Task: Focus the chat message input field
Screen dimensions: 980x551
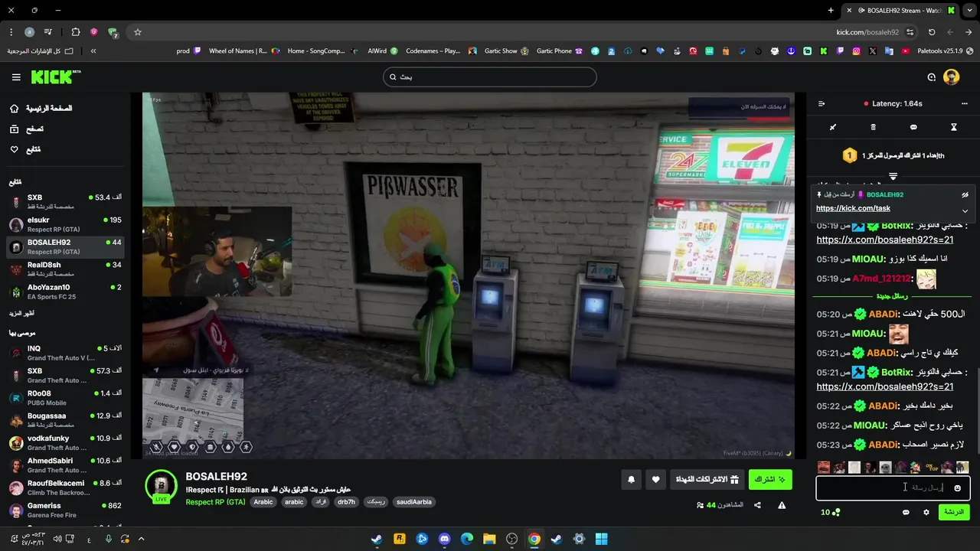Action: coord(893,487)
